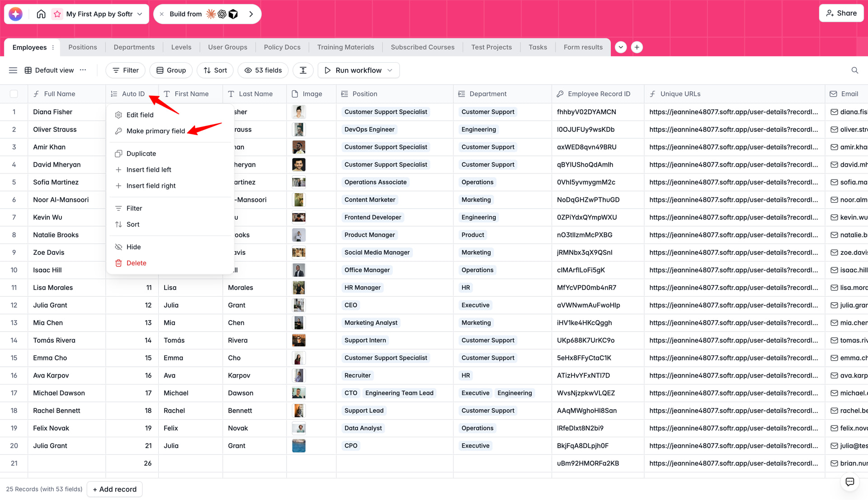Switch to the Policy Docs tab
Viewport: 868px width, 500px height.
282,47
